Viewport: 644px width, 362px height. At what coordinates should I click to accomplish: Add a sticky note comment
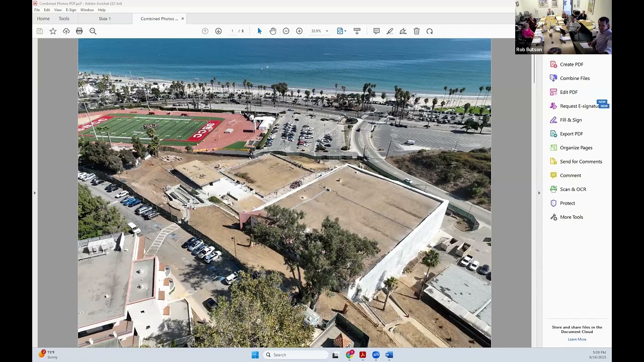click(376, 31)
